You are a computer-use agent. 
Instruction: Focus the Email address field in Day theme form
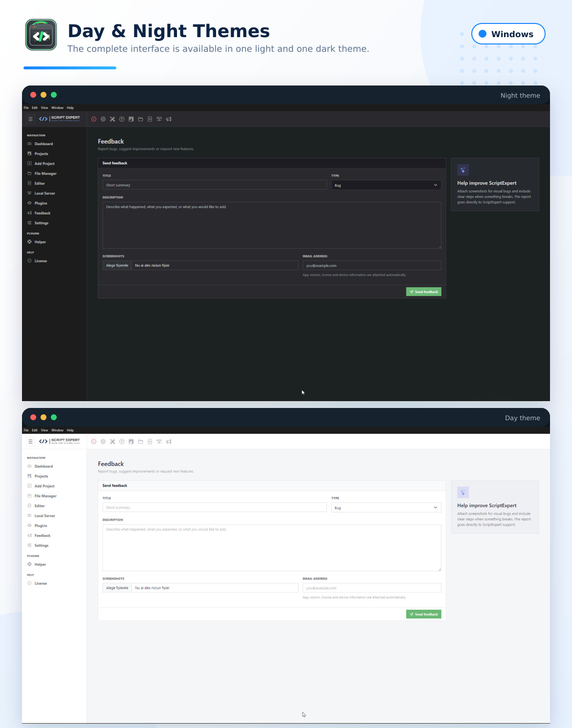point(372,588)
